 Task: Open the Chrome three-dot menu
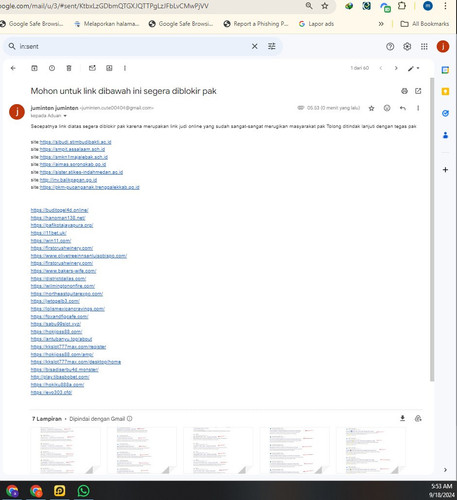click(x=445, y=6)
